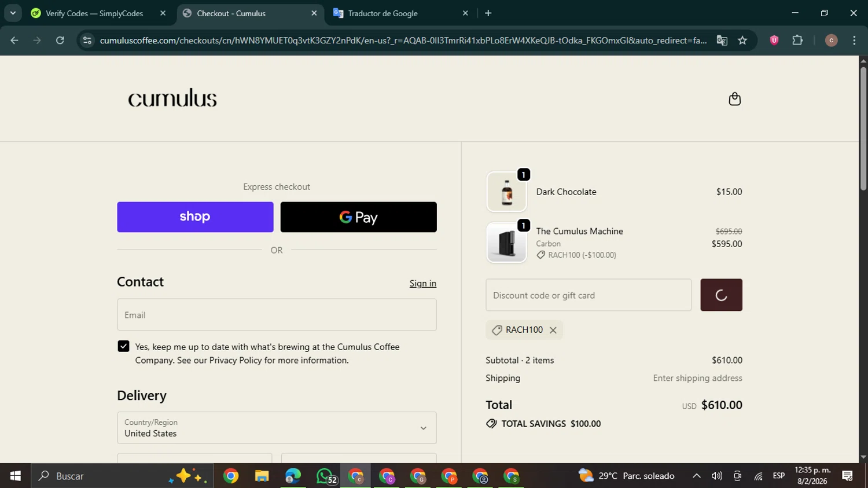Open the purple shield extension icon

(774, 41)
